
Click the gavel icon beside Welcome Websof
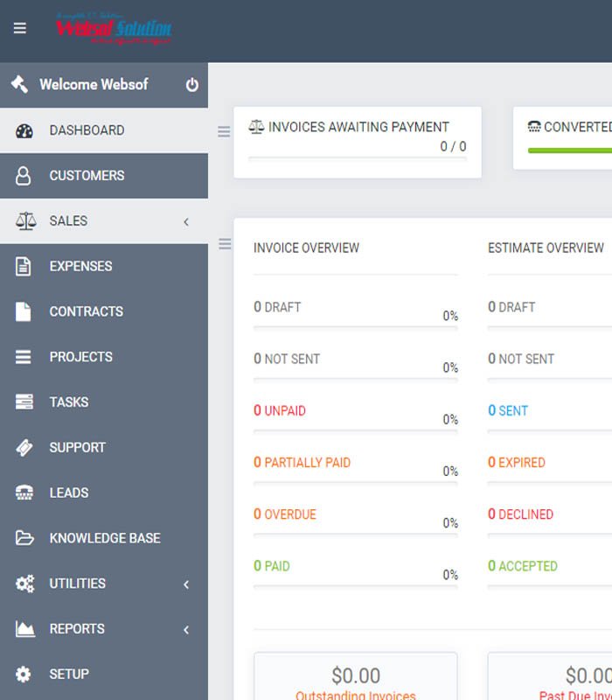(x=19, y=84)
